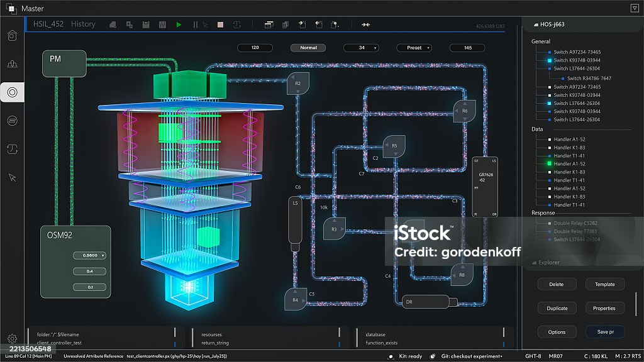
Task: Click the stacked windows toolbar icon
Action: coord(269,25)
